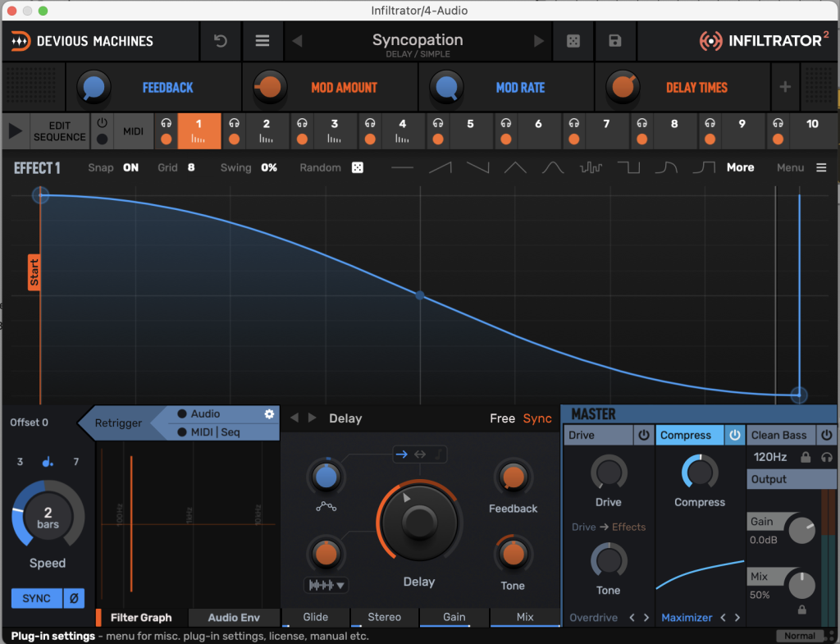Save preset with floppy disk icon
This screenshot has width=840, height=644.
(x=615, y=41)
